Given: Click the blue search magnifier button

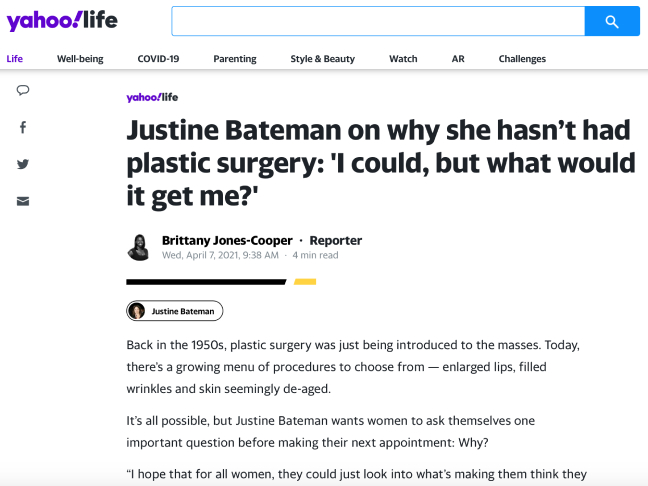Looking at the screenshot, I should pos(612,21).
